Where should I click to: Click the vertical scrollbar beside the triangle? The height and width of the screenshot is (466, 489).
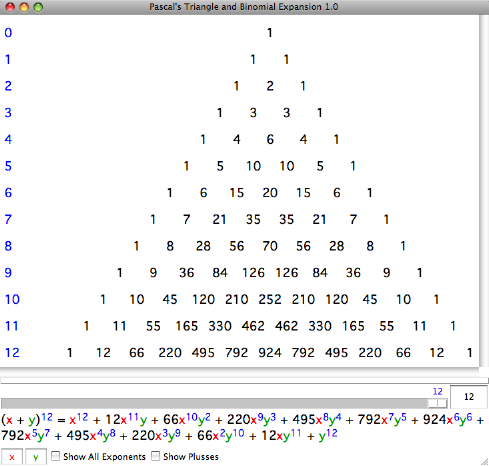click(484, 191)
